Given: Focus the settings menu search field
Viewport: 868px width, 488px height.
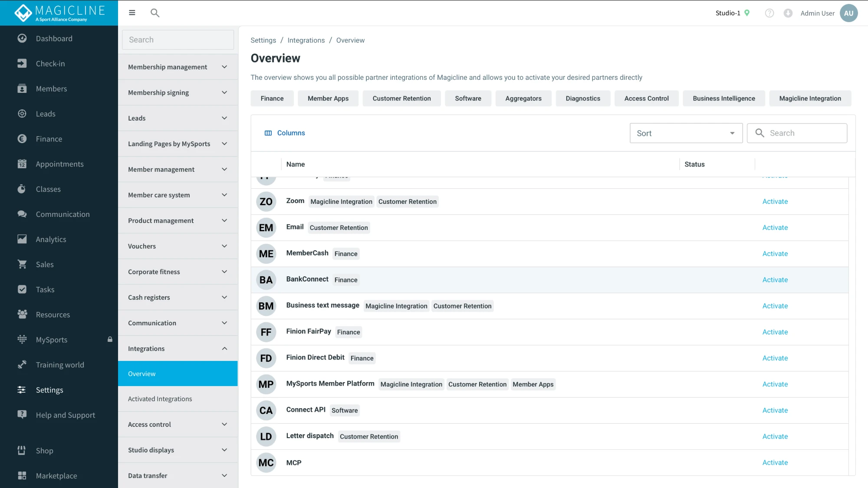Looking at the screenshot, I should pyautogui.click(x=178, y=40).
